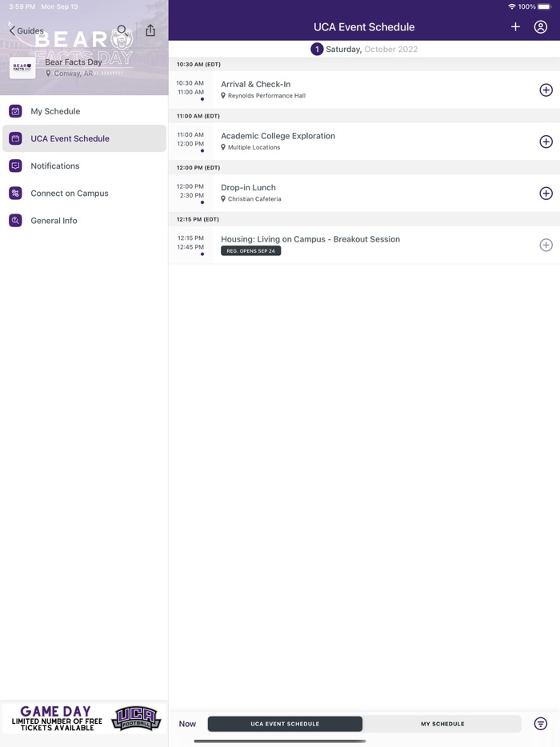Tap the search magnifier icon in header
This screenshot has width=560, height=747.
(122, 30)
